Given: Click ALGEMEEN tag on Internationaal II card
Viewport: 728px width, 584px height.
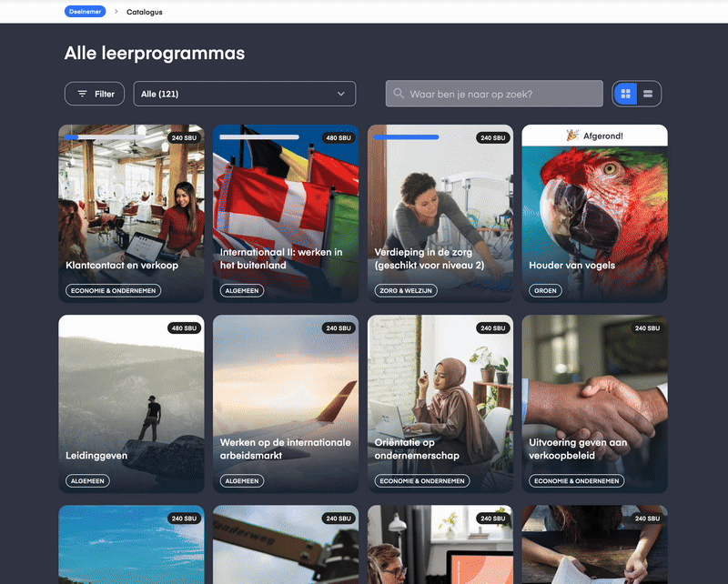Looking at the screenshot, I should point(242,290).
